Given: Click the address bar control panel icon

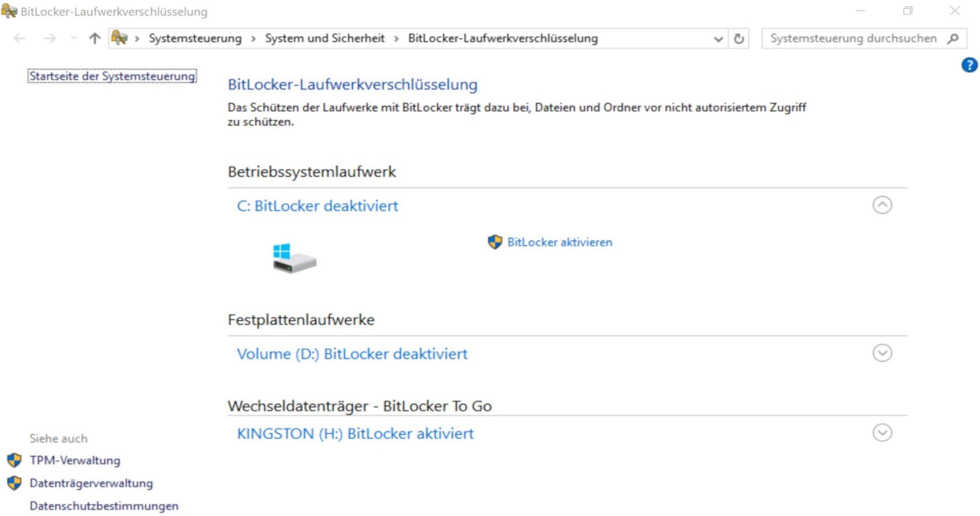Looking at the screenshot, I should (x=120, y=38).
